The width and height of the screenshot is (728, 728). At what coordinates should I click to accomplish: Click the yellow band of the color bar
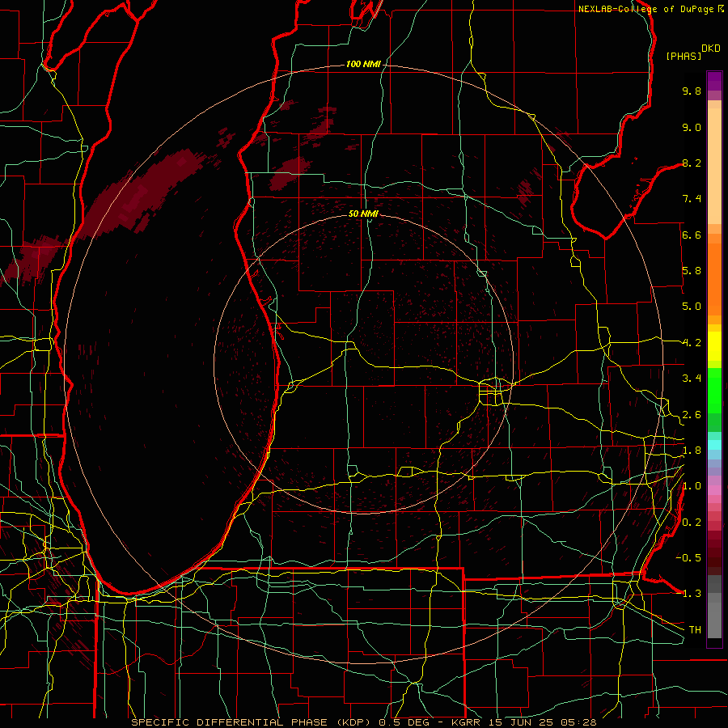point(714,346)
